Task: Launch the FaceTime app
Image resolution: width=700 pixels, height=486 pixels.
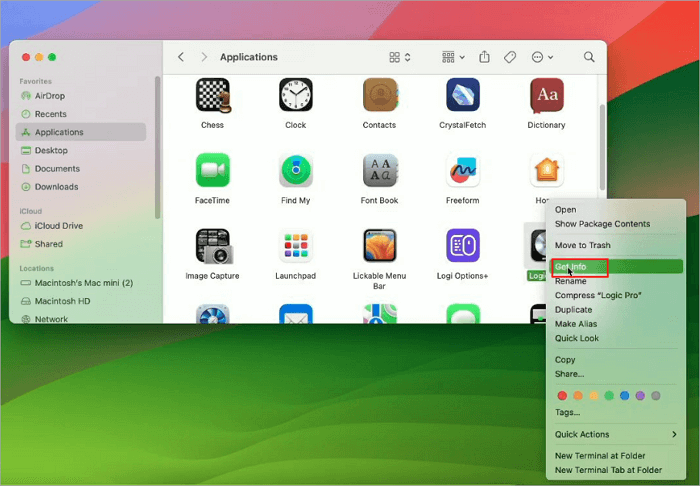Action: (212, 171)
